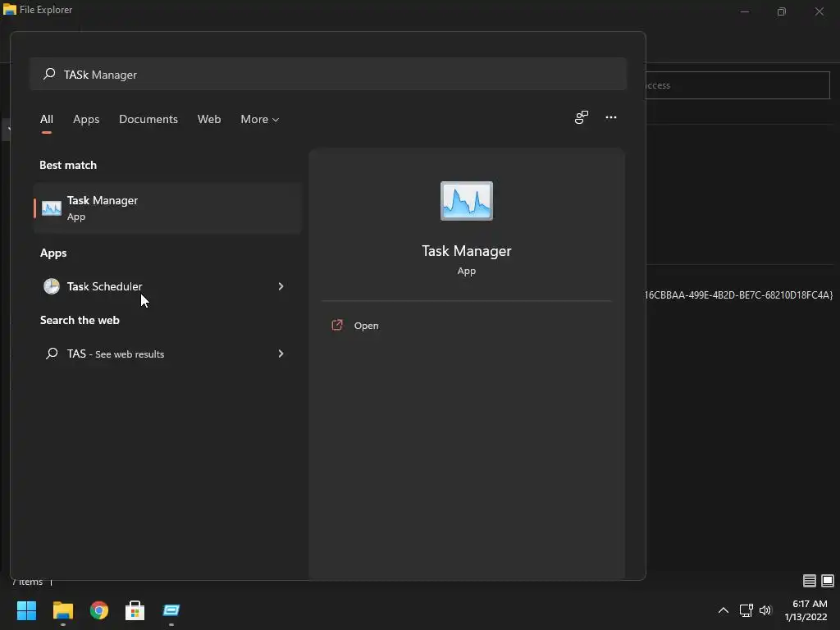This screenshot has height=630, width=840.
Task: Expand the More filter dropdown
Action: 260,120
